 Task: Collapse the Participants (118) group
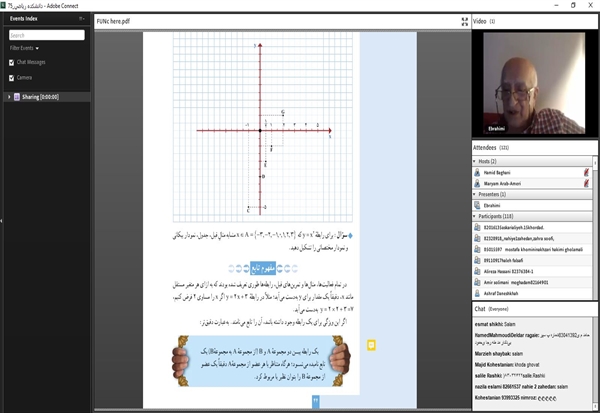click(474, 216)
